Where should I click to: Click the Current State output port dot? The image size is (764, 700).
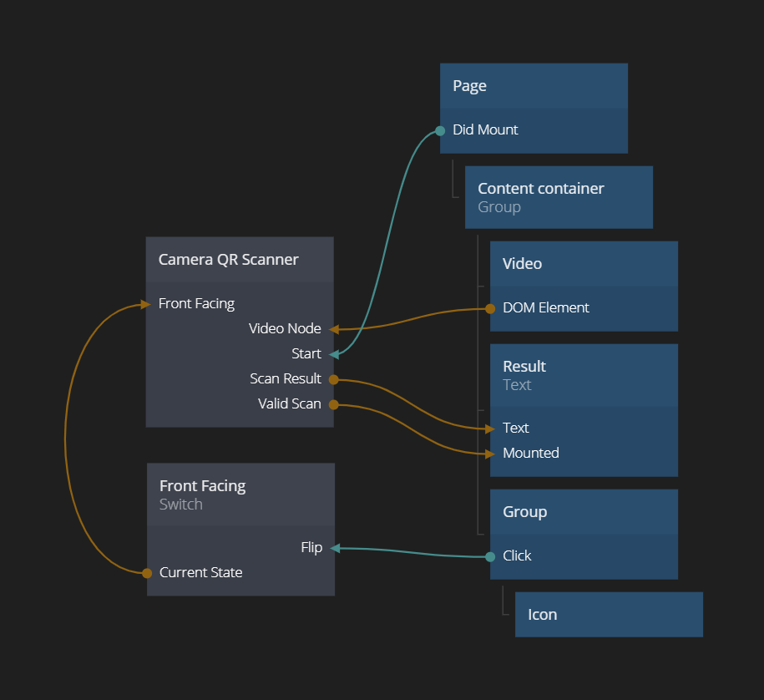pos(147,573)
